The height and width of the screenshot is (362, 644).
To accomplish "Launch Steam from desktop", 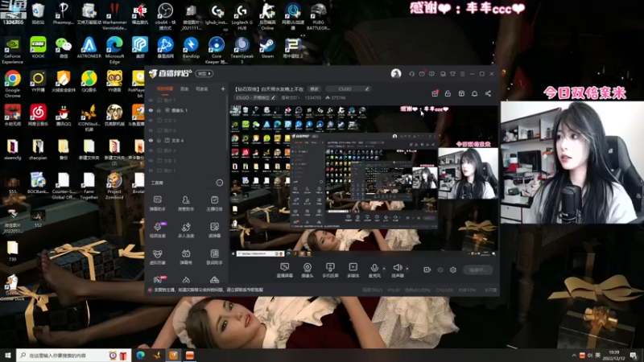I will pos(267,47).
